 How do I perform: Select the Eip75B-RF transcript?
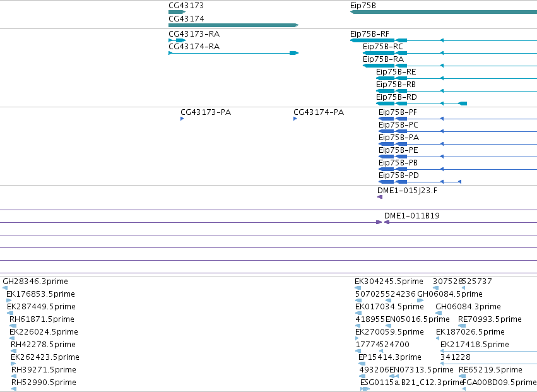coord(444,40)
